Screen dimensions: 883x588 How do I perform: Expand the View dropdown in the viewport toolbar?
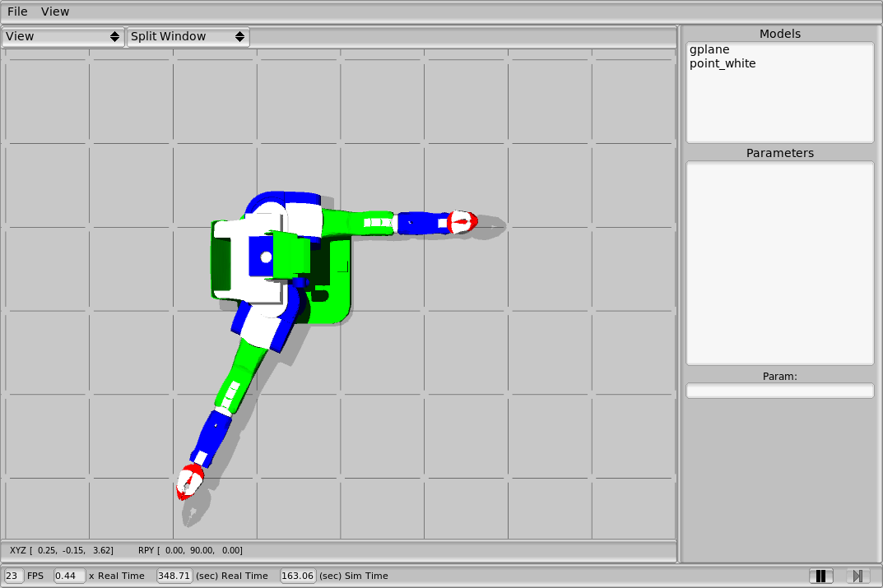pyautogui.click(x=63, y=37)
